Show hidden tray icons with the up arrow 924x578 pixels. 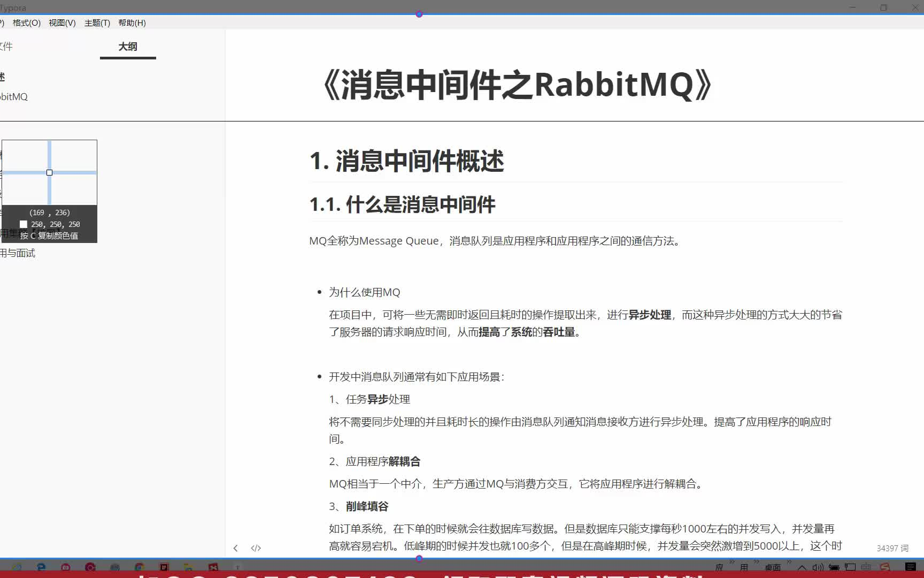802,567
